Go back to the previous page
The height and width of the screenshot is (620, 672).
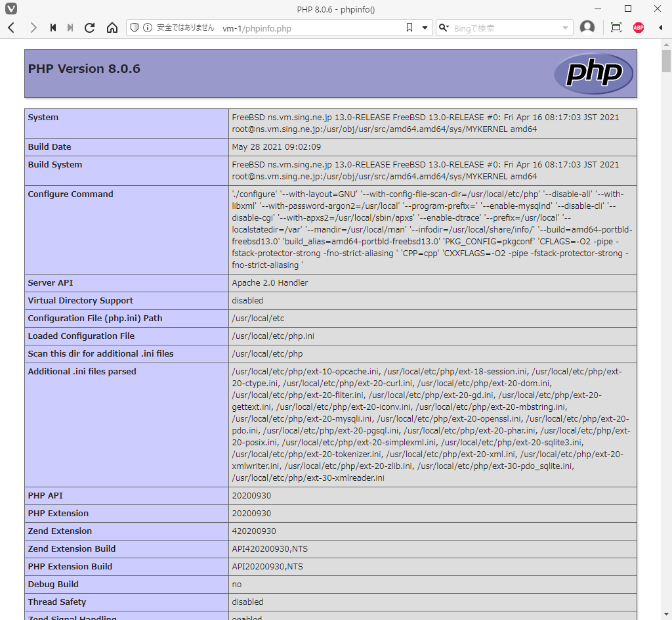12,28
